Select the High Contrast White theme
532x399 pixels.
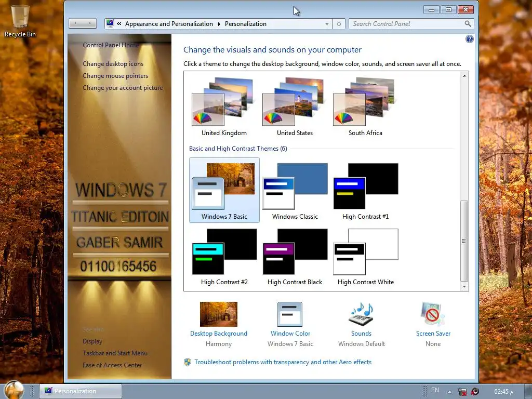(365, 256)
